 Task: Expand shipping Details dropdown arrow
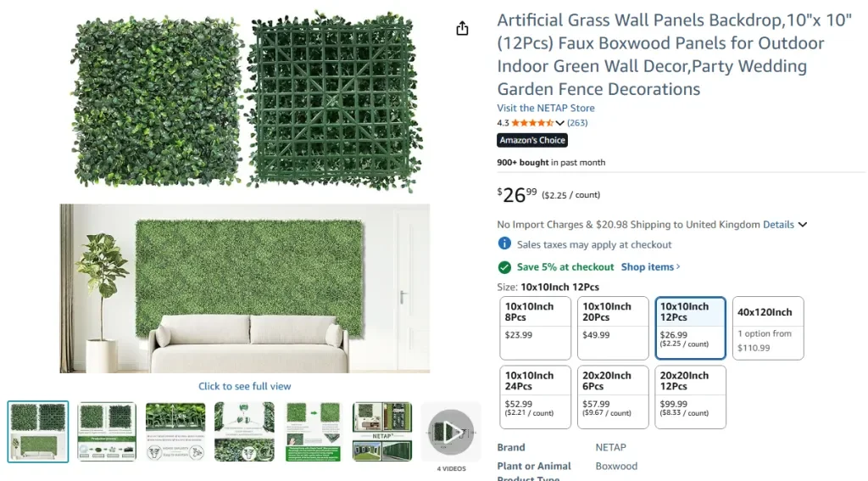[x=803, y=225]
